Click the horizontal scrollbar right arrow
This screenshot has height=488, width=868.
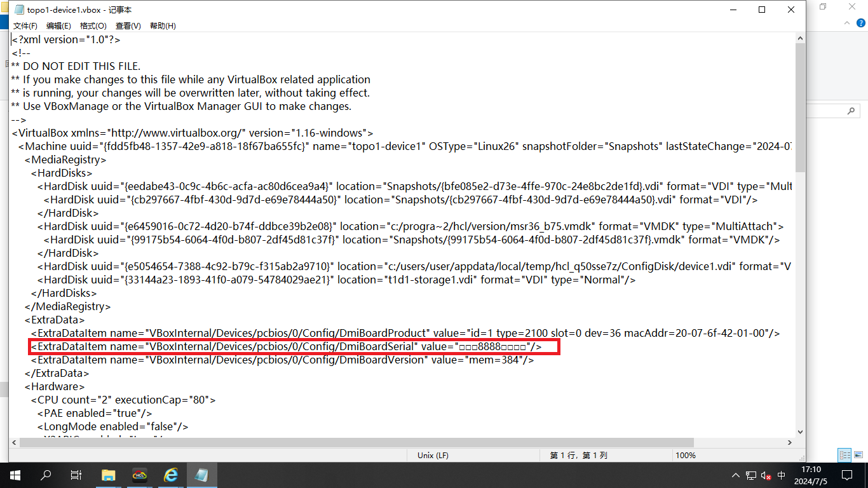(790, 443)
